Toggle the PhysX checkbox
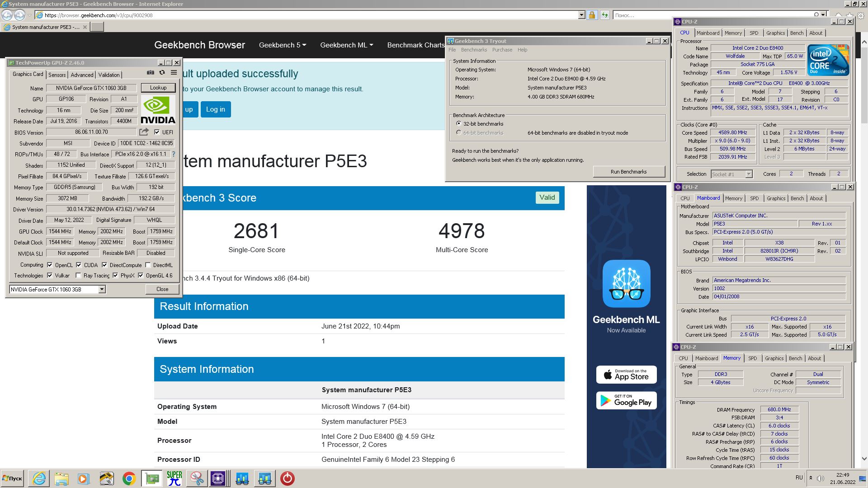 coord(115,275)
